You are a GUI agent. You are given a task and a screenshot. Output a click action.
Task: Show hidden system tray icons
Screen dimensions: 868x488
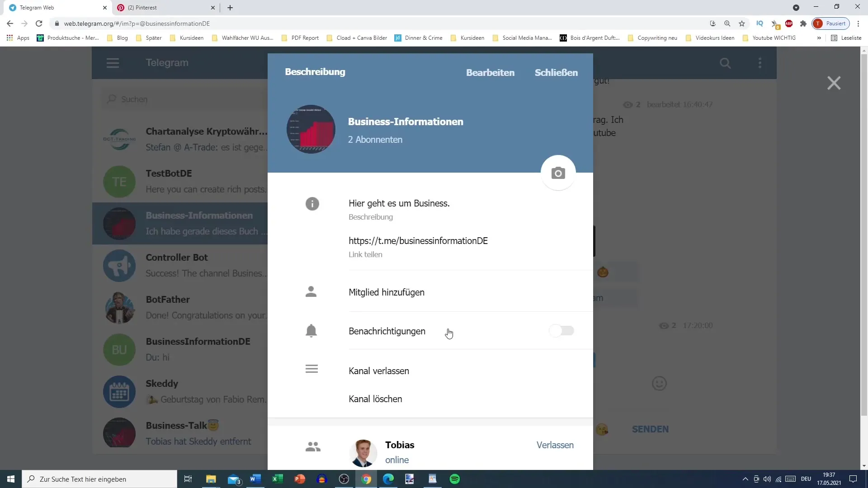(x=745, y=479)
